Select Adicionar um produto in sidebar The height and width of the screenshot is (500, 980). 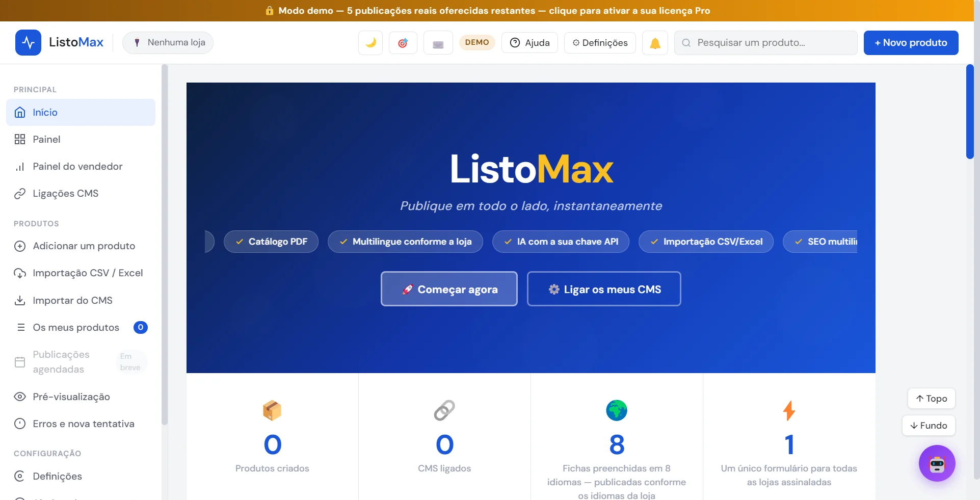81,246
